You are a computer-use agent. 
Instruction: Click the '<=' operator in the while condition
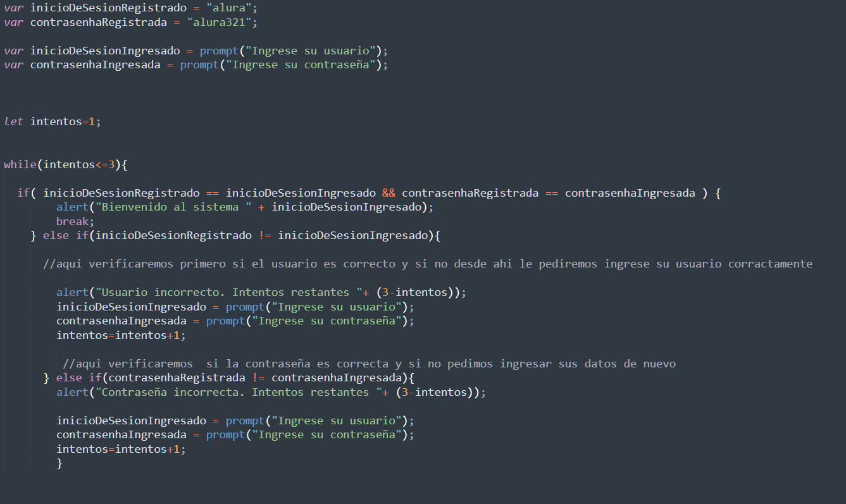pyautogui.click(x=102, y=164)
